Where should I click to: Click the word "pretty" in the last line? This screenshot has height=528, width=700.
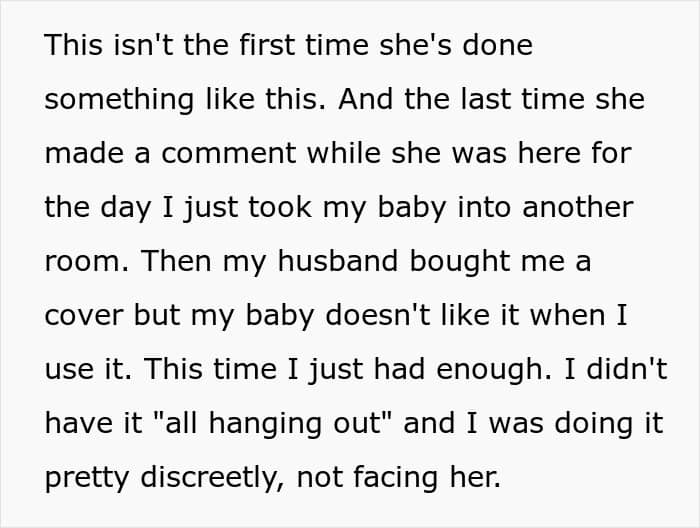tap(87, 479)
